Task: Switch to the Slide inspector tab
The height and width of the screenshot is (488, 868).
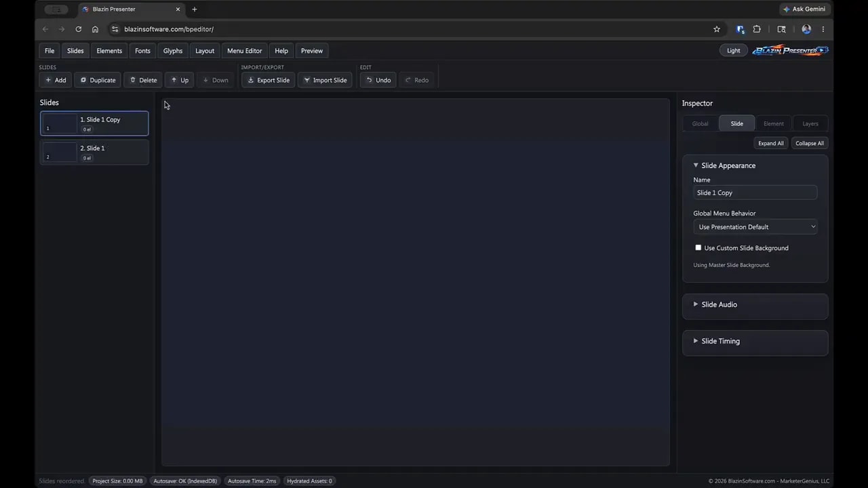Action: (x=737, y=123)
